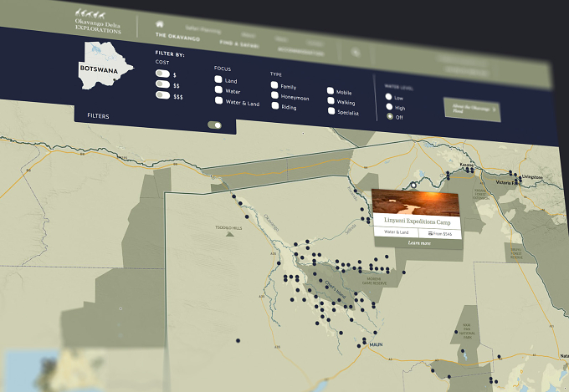Enable the $$$ cost filter switch
The image size is (569, 392).
pyautogui.click(x=162, y=95)
